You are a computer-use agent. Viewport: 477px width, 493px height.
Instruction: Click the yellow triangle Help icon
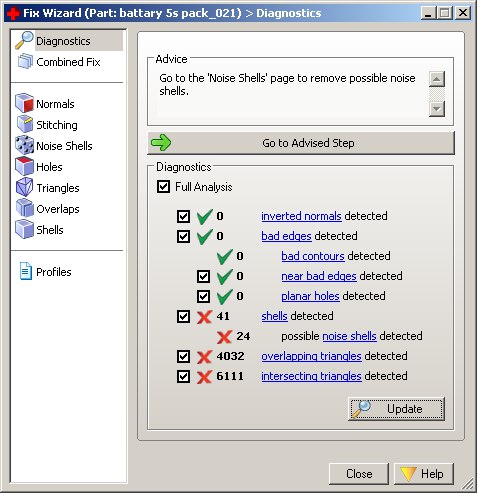pyautogui.click(x=408, y=473)
